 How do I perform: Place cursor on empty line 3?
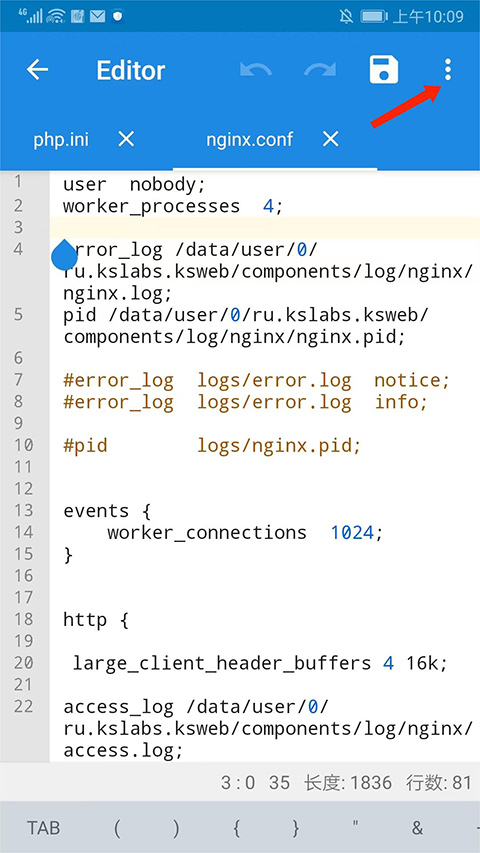264,227
